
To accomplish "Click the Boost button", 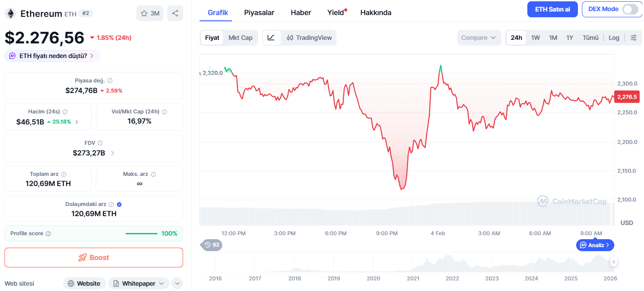I will 94,257.
